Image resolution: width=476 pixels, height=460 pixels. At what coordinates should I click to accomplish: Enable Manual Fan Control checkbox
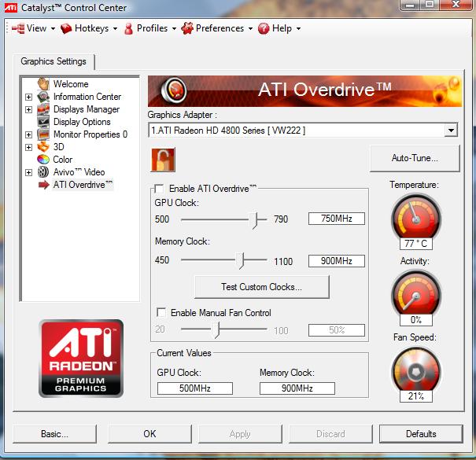pos(161,312)
